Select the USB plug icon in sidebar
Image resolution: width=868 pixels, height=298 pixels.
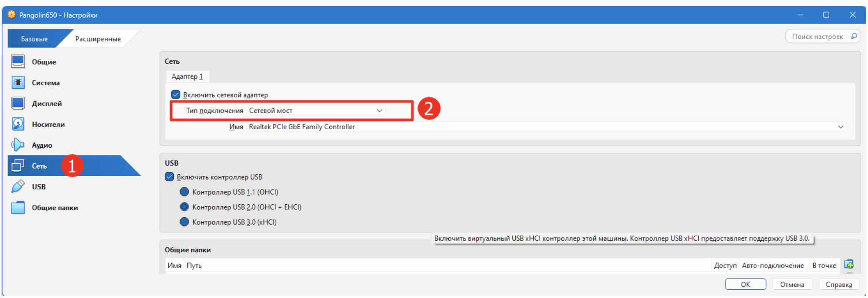pos(18,186)
